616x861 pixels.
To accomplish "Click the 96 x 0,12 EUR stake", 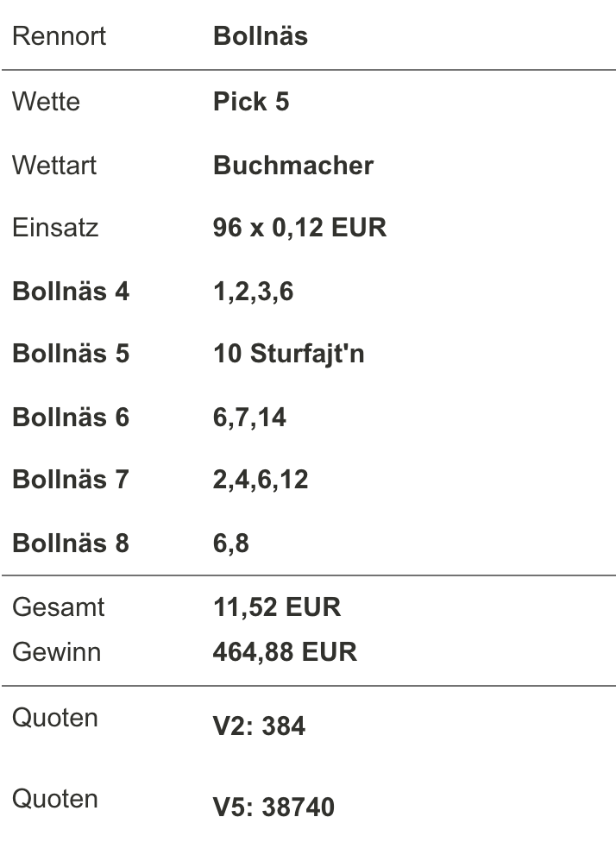I will click(x=299, y=228).
